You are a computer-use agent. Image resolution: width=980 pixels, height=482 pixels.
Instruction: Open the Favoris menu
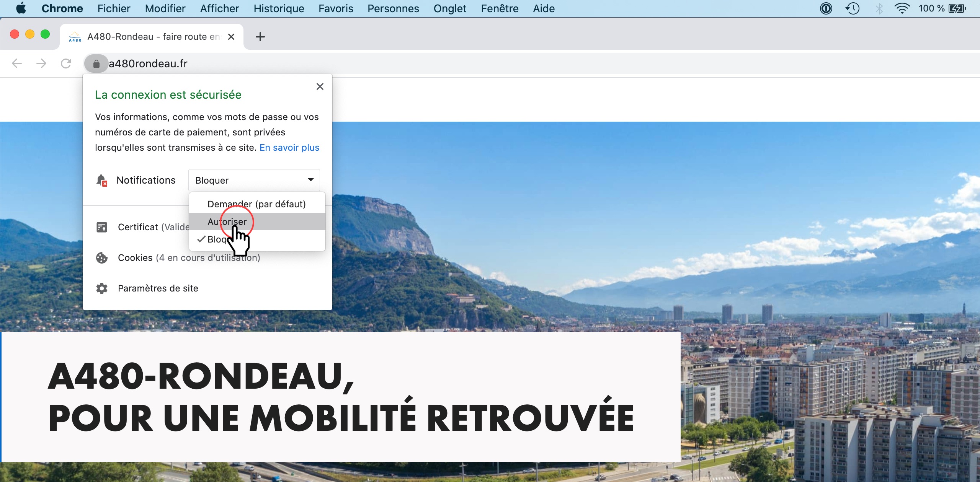(x=336, y=8)
